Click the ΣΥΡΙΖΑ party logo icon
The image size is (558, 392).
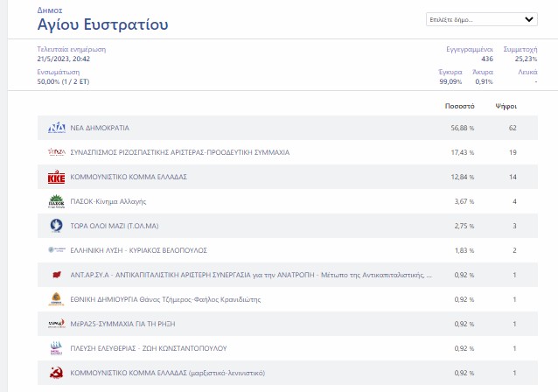point(56,152)
